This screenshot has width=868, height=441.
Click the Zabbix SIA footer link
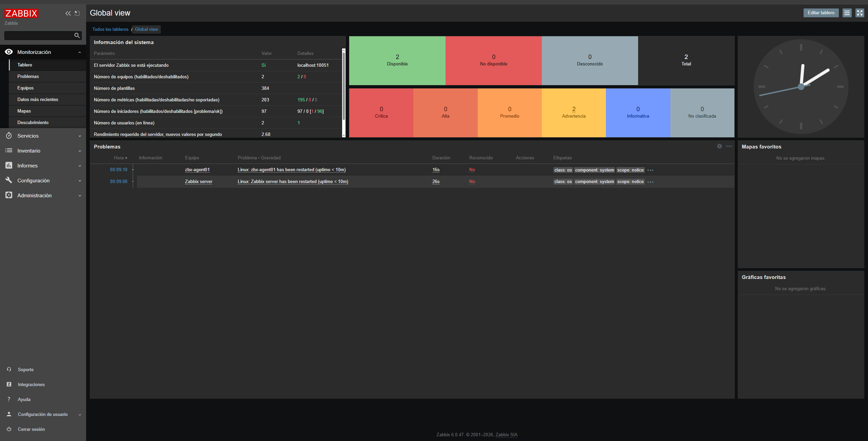pyautogui.click(x=507, y=435)
